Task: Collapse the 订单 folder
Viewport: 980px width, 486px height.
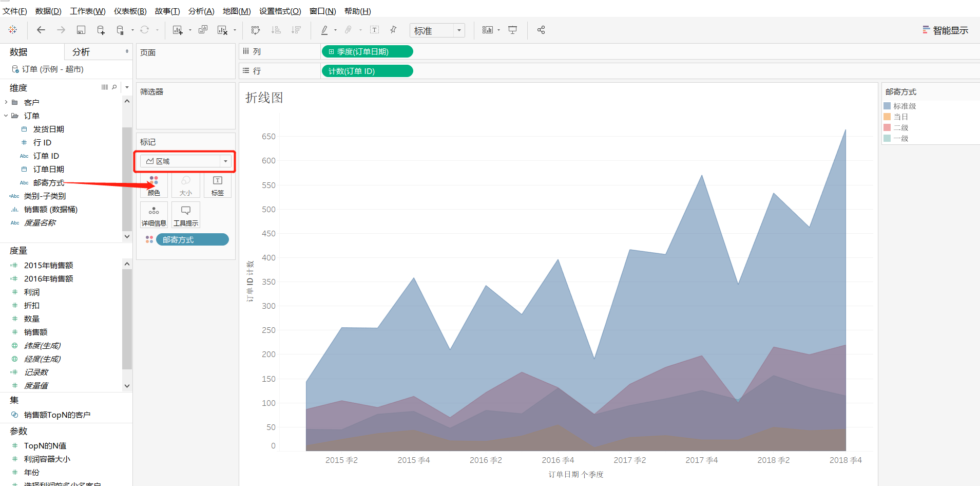Action: coord(6,115)
